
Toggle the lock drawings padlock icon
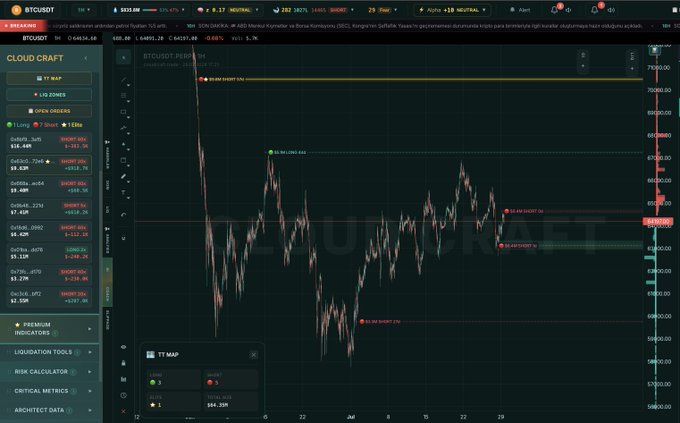point(124,363)
